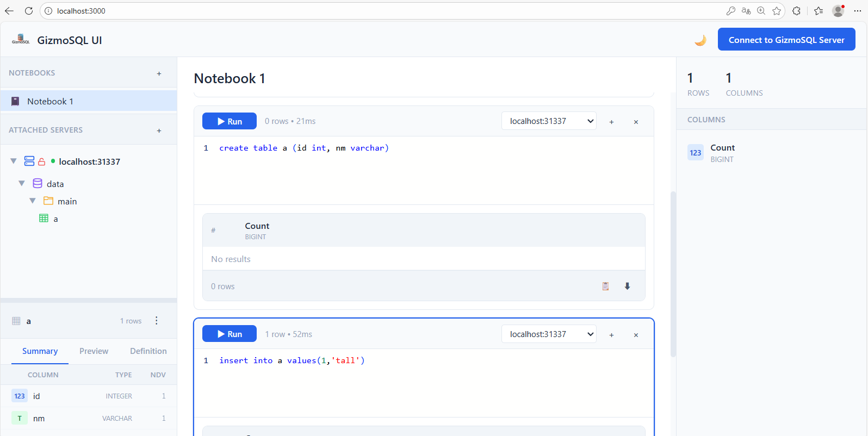Toggle dark mode moon icon
Viewport: 868px width, 436px height.
700,40
